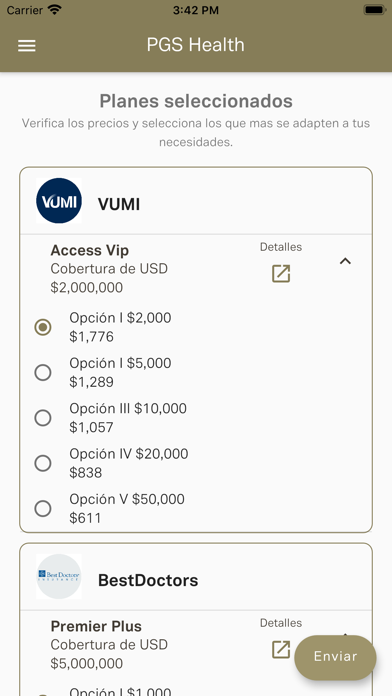Tap the BestDoctors provider name
Screen dimensions: 392x696
point(148,580)
